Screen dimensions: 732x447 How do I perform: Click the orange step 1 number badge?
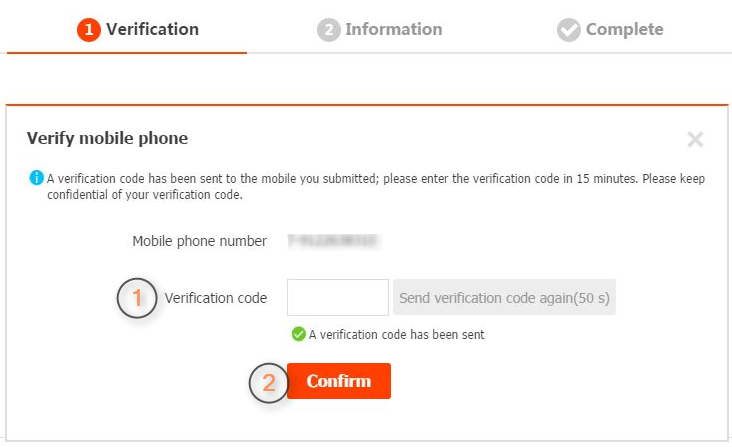point(90,30)
